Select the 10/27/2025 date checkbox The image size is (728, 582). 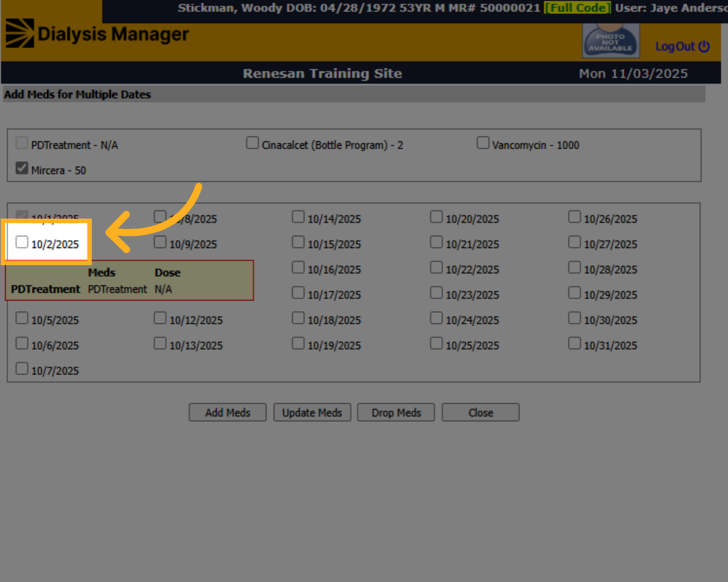[575, 242]
